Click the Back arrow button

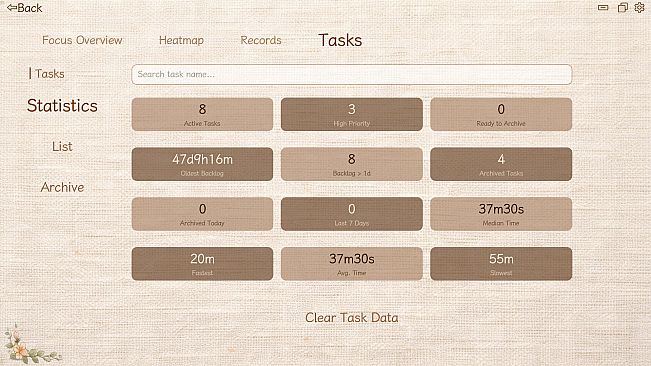[24, 8]
